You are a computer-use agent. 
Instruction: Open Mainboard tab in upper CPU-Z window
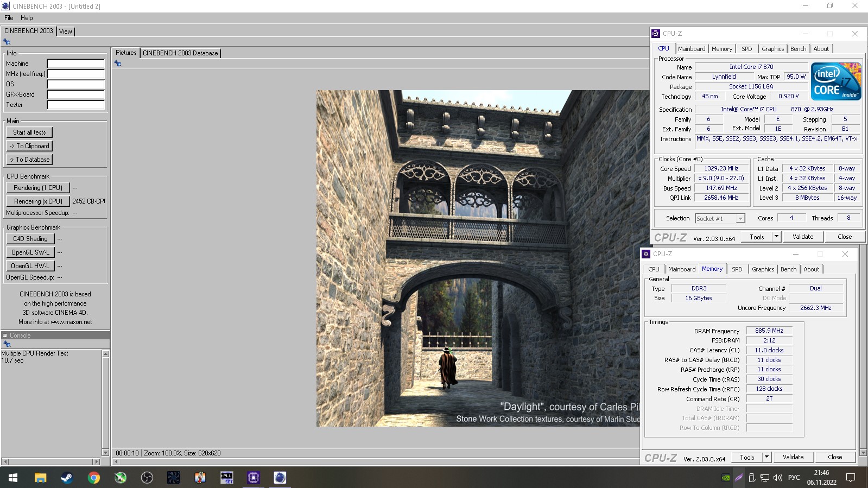692,49
